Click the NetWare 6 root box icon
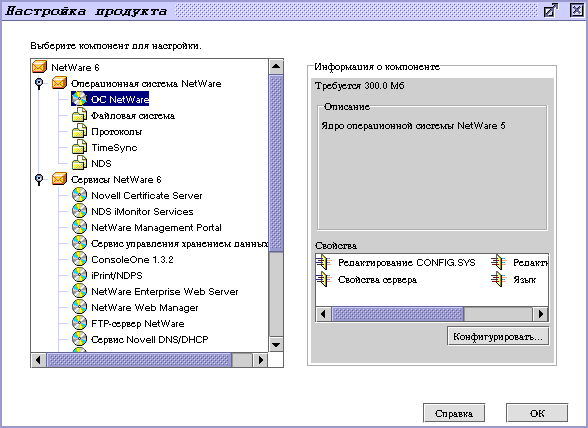The width and height of the screenshot is (588, 428). [39, 67]
